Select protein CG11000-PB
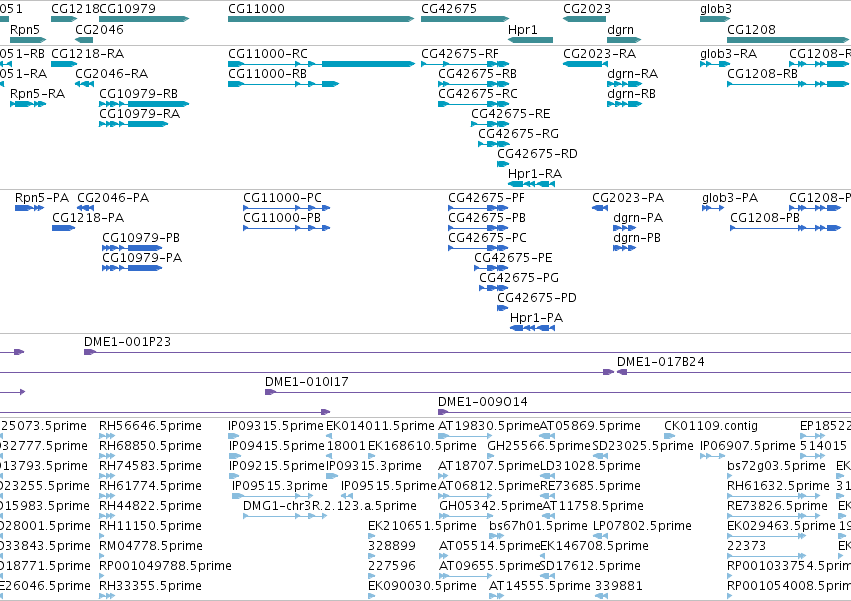Viewport: 851px width, 601px height. coord(287,228)
